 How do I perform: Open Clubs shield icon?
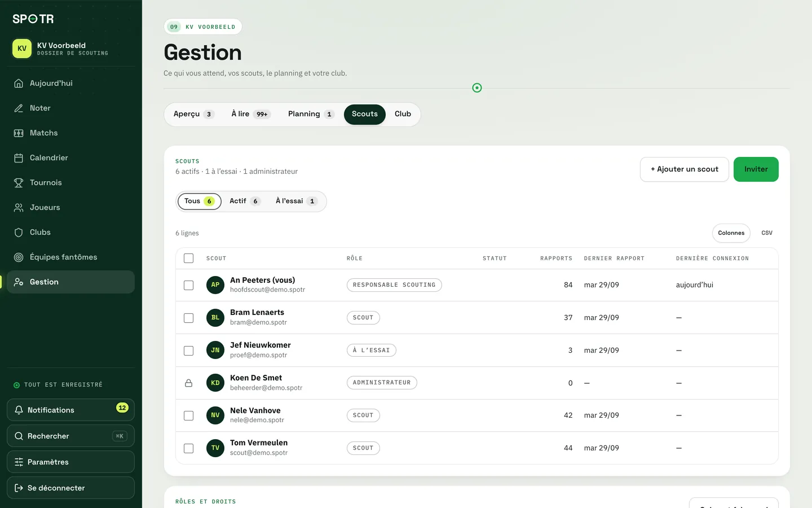click(19, 232)
